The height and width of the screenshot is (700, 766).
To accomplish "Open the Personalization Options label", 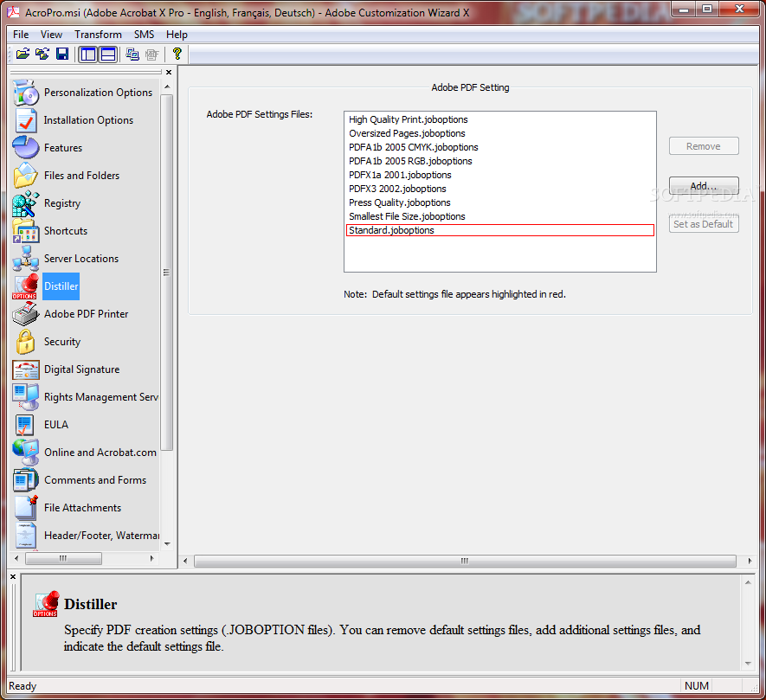I will 98,93.
